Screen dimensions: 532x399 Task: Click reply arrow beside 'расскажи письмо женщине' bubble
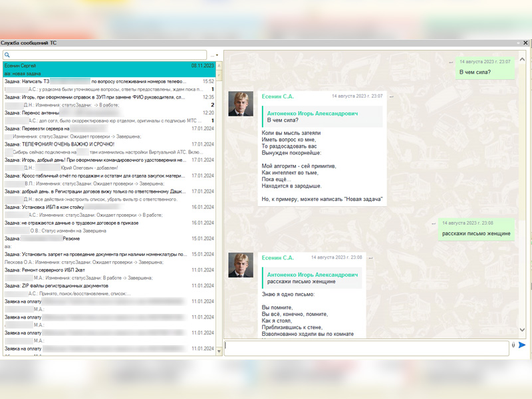tap(433, 223)
